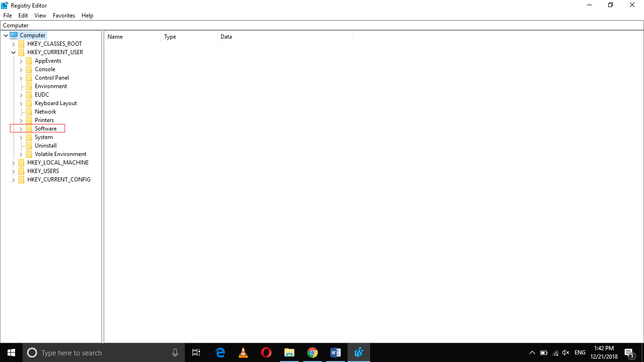The width and height of the screenshot is (644, 362).
Task: Select the HKEY_CLASSES_ROOT registry folder icon
Action: [x=22, y=43]
